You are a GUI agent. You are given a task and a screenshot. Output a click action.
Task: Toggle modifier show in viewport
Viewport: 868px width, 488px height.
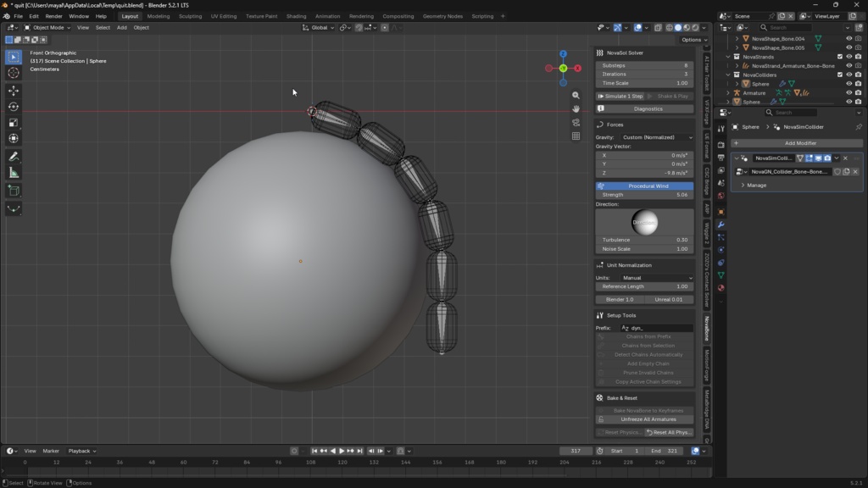[x=818, y=158]
